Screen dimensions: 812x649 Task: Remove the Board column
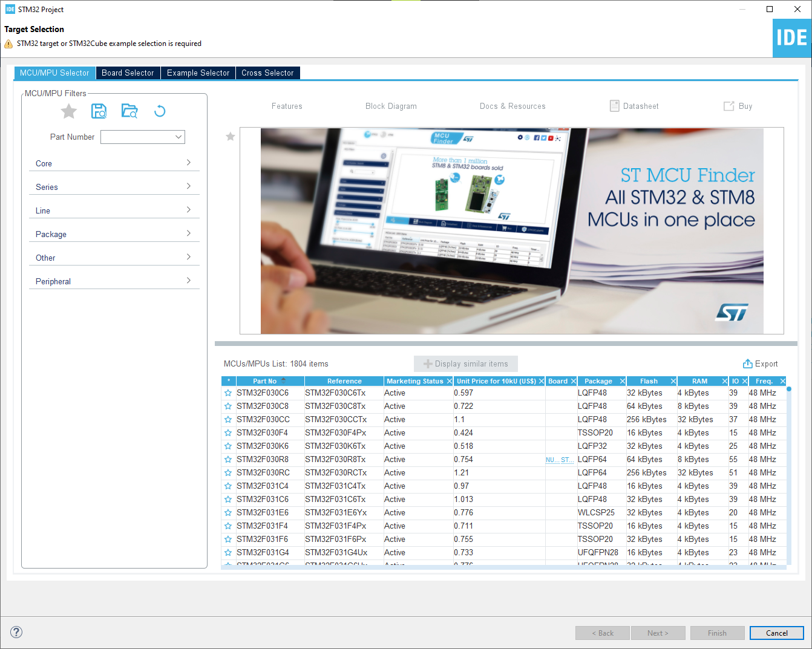574,381
